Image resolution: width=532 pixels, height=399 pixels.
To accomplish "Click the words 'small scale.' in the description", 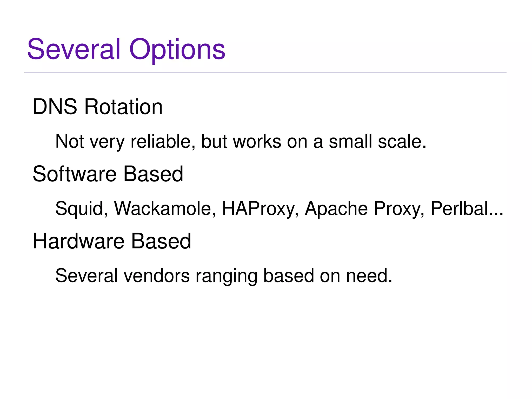I will point(378,142).
